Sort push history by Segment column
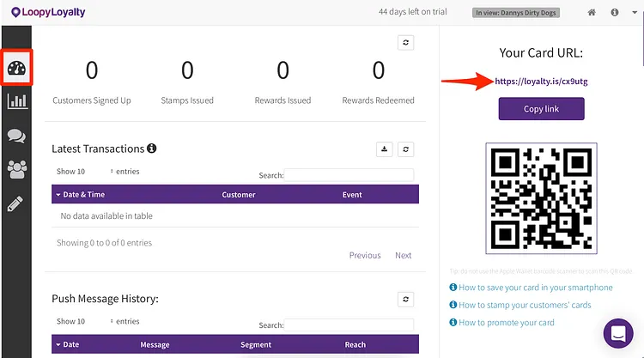Screen dimensions: 644x358 [256, 345]
